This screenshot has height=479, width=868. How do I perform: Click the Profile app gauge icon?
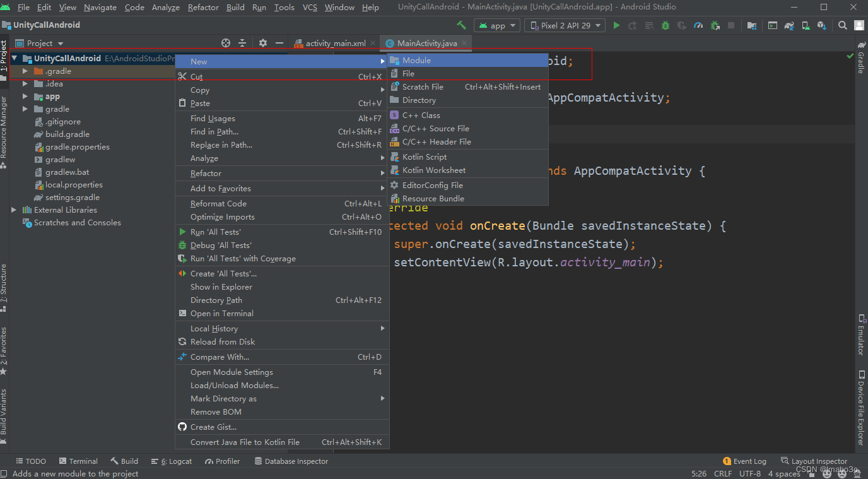[698, 25]
